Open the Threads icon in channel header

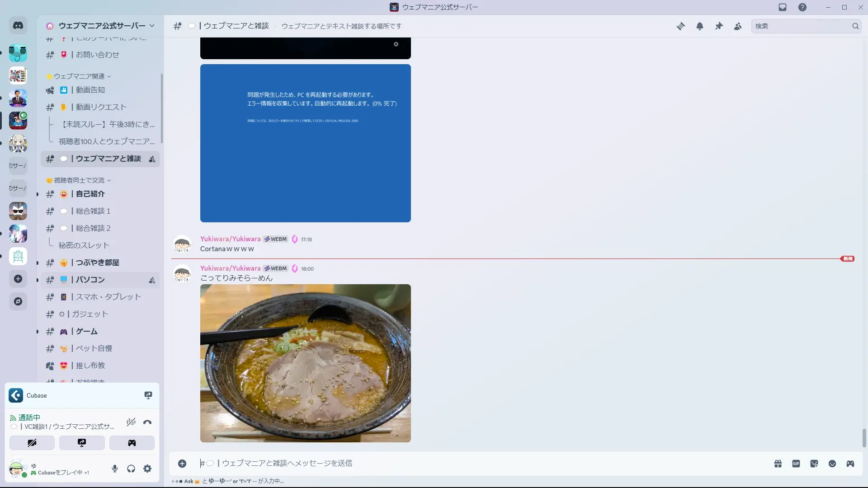point(680,26)
